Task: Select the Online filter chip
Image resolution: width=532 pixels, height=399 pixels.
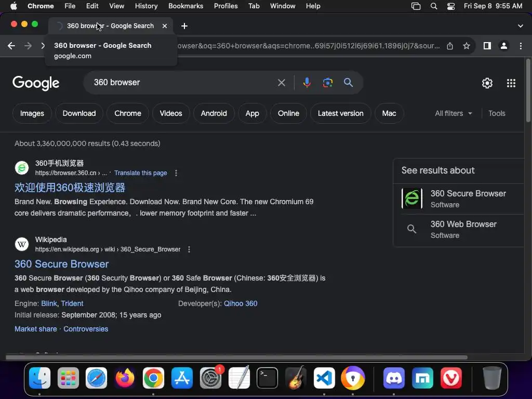Action: click(288, 113)
